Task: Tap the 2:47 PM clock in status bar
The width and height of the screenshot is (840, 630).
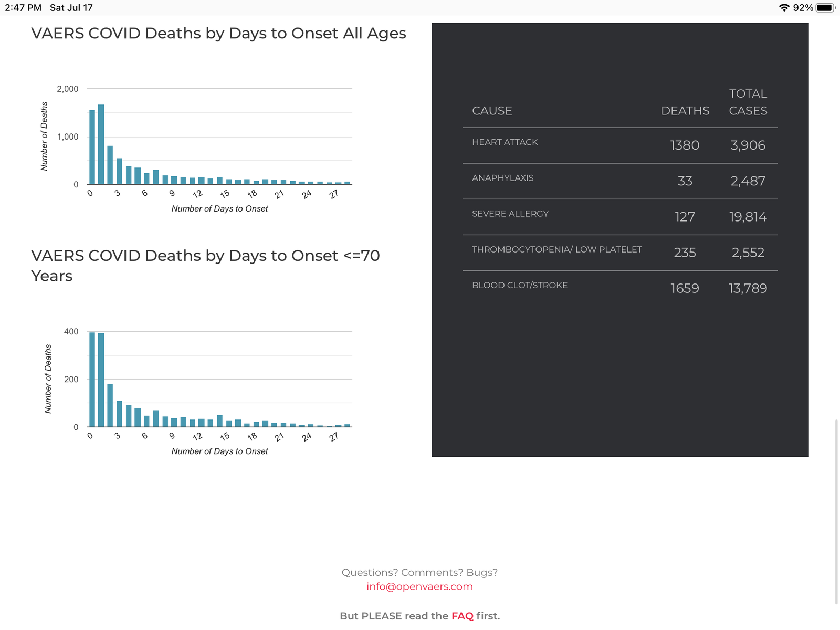Action: pos(23,8)
